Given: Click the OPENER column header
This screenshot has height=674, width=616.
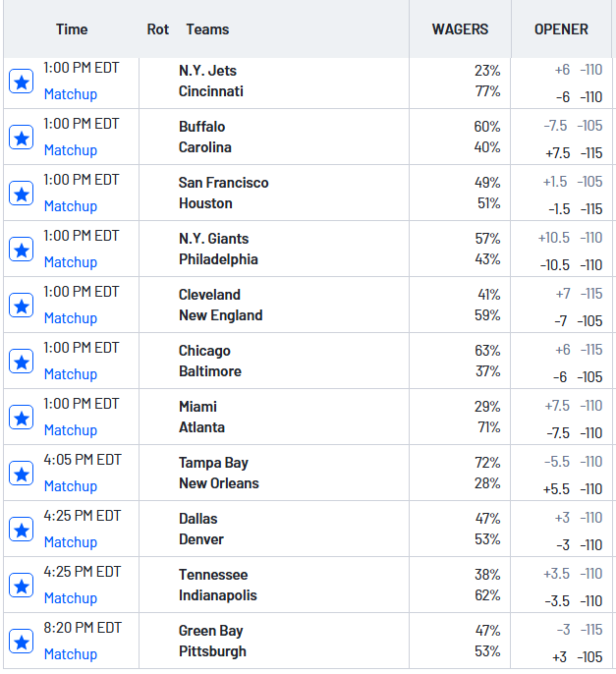Looking at the screenshot, I should [x=561, y=29].
